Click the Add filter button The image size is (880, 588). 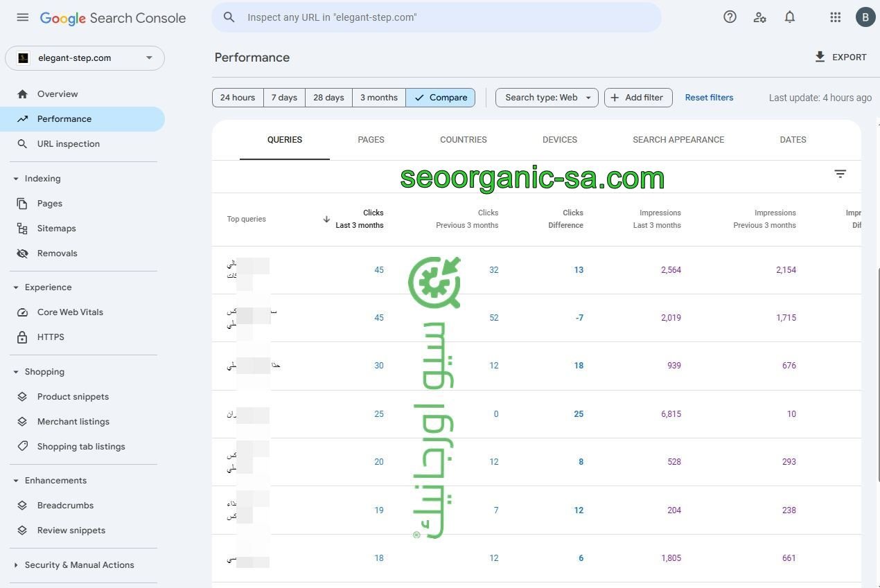point(638,98)
